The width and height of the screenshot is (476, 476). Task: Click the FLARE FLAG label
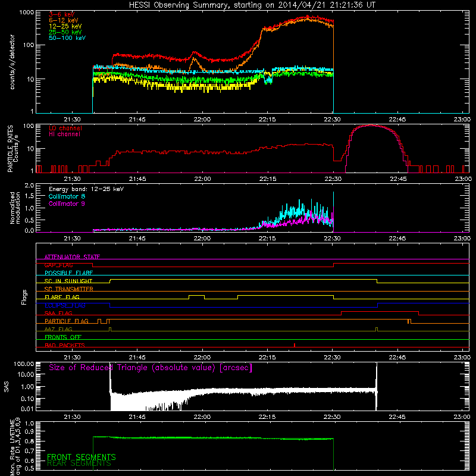62,297
